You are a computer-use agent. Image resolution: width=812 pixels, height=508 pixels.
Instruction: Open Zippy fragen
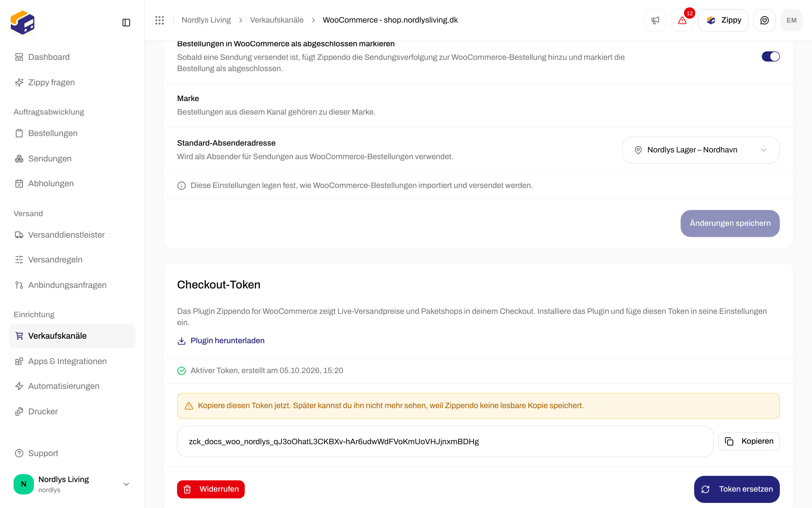click(x=72, y=82)
